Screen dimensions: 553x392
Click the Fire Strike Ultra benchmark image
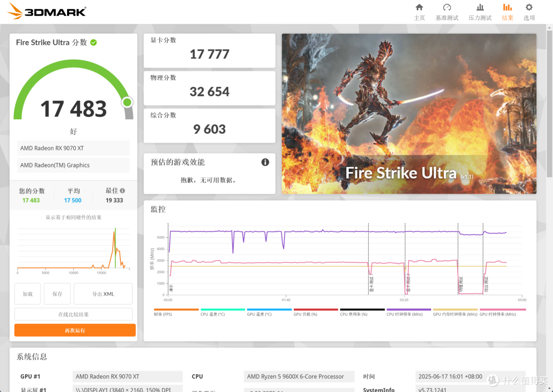click(x=409, y=114)
